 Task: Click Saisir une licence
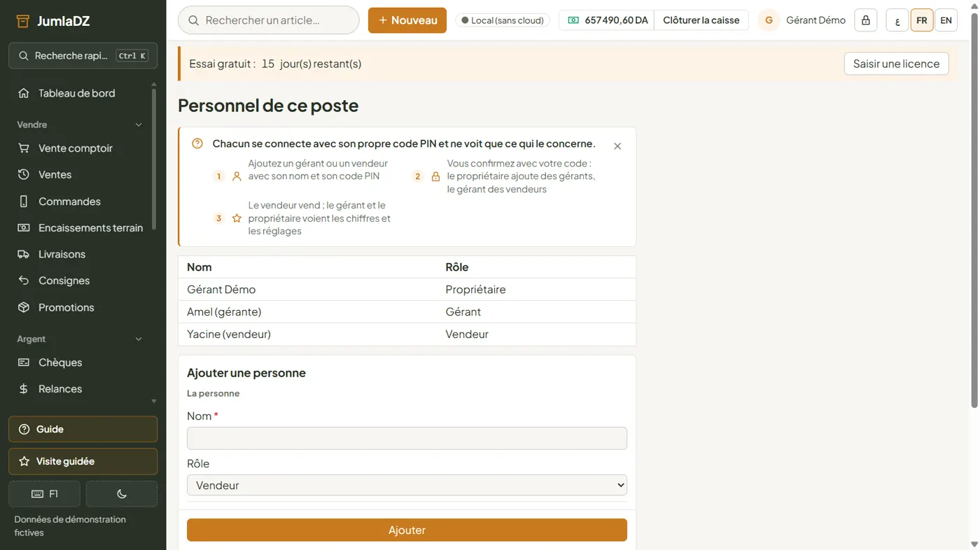(896, 64)
